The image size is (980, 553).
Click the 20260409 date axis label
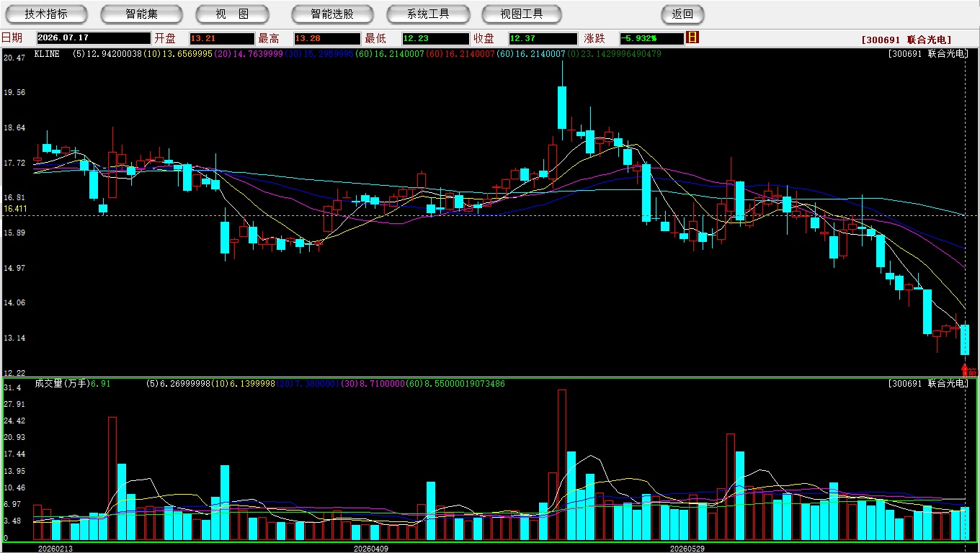(370, 548)
